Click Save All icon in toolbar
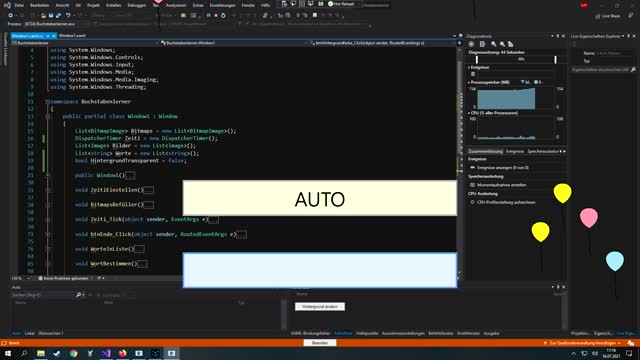 (58, 16)
